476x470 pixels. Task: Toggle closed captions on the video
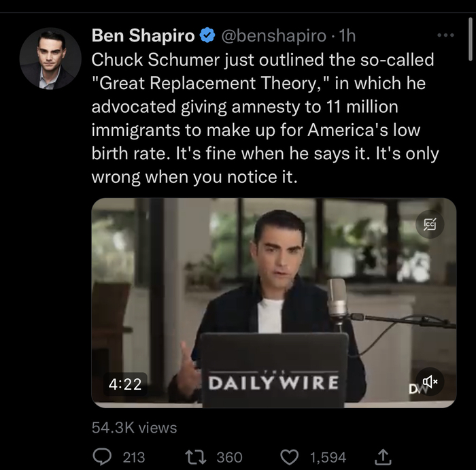(x=430, y=224)
